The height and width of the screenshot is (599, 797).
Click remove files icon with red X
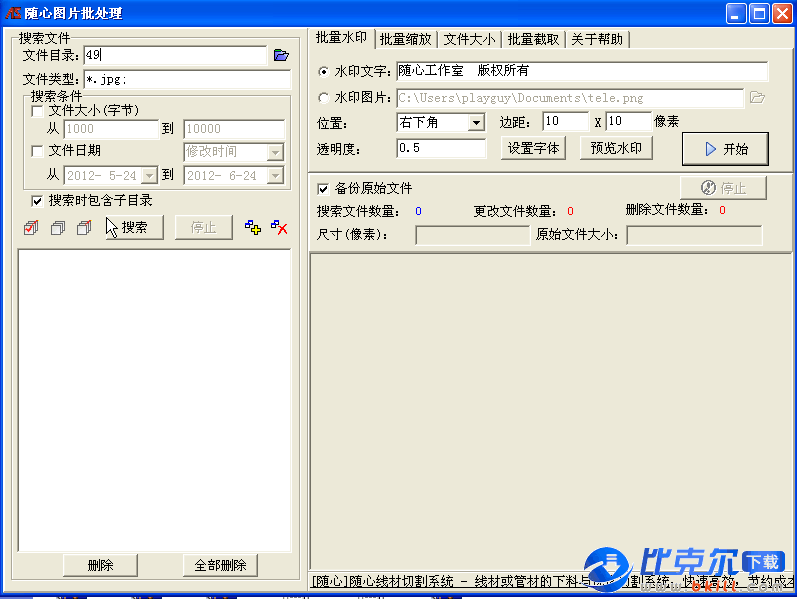point(279,227)
